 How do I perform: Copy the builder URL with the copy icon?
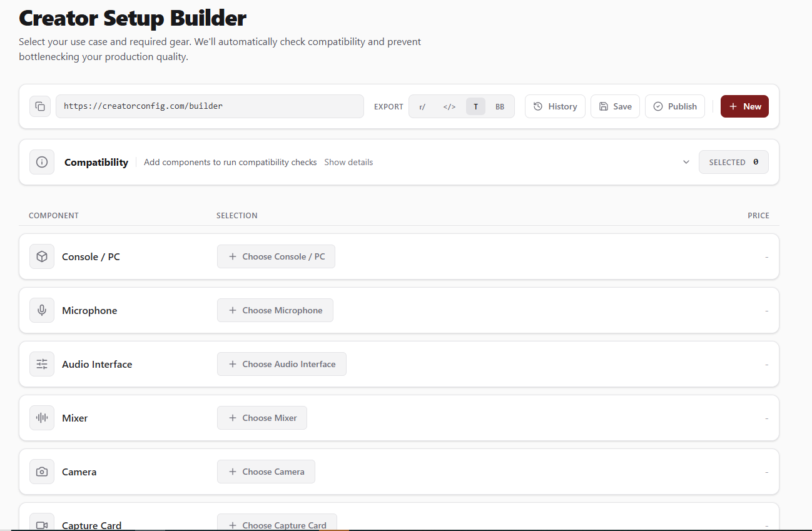(40, 106)
